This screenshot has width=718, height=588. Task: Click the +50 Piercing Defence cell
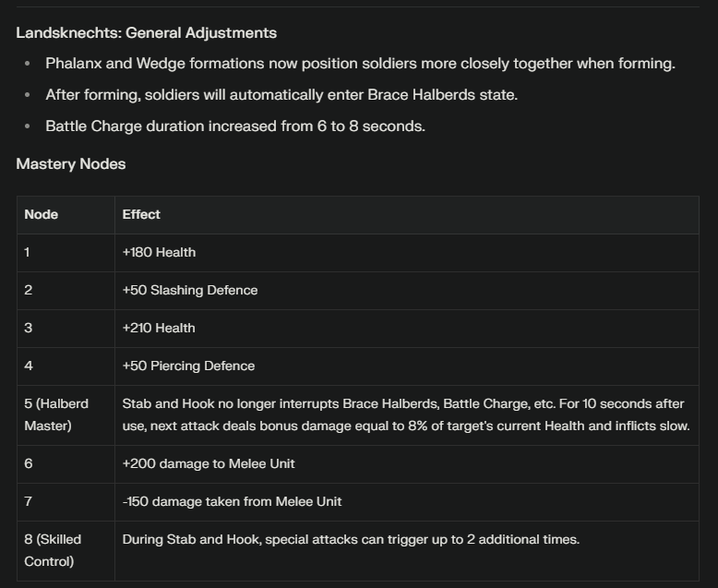coord(407,366)
